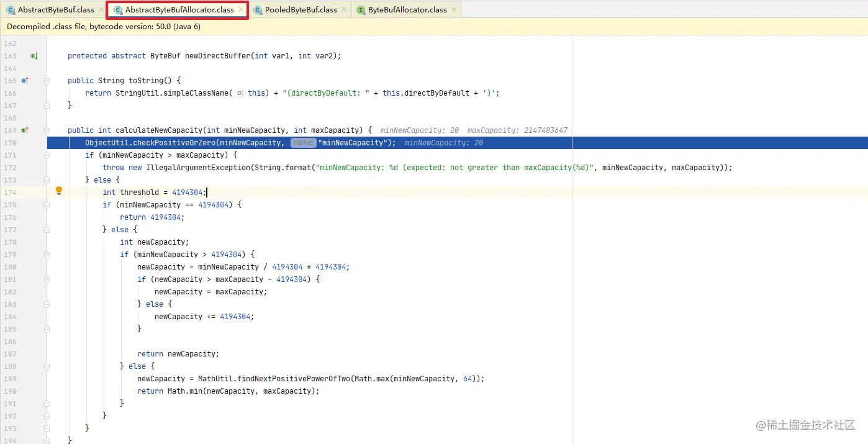Open the yellow lightbulb quick-fix on line 174
The image size is (868, 444).
[x=59, y=191]
